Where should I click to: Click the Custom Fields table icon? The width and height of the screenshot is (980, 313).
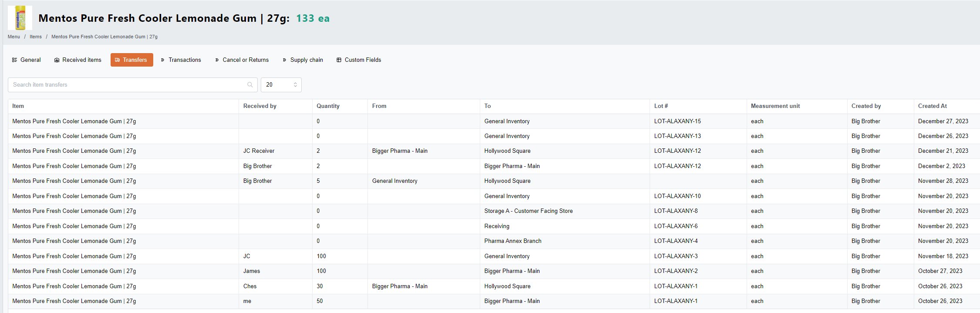tap(339, 60)
